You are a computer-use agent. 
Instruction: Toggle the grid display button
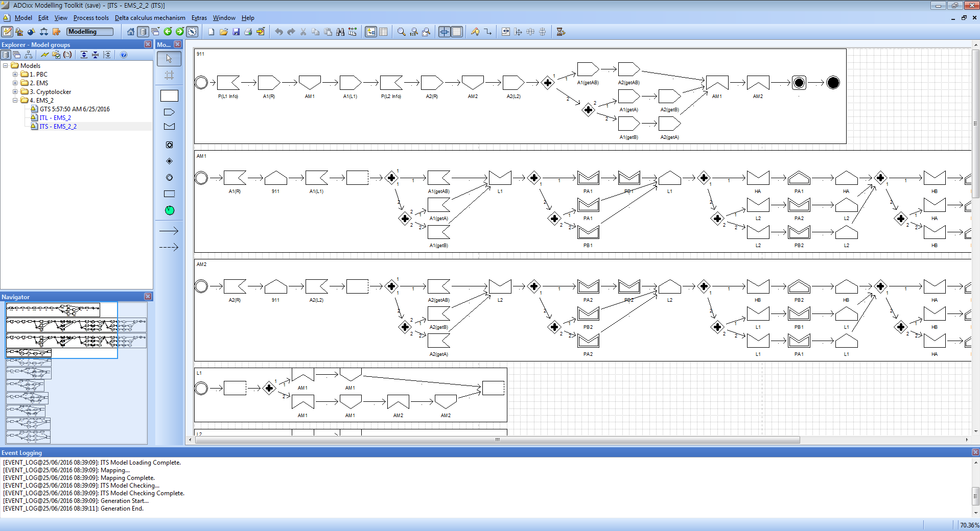pos(457,32)
